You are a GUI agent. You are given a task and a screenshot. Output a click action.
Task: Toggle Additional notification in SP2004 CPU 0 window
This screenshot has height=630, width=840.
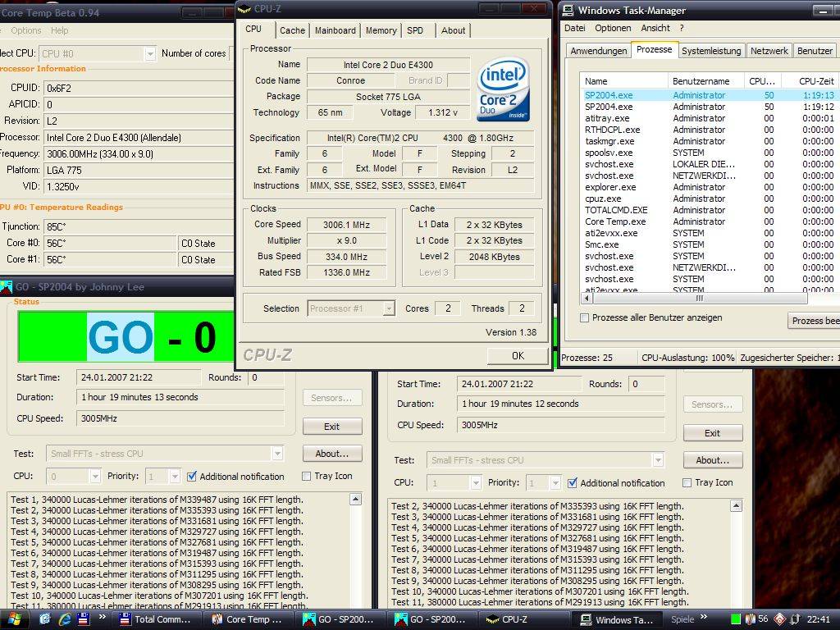(x=192, y=477)
